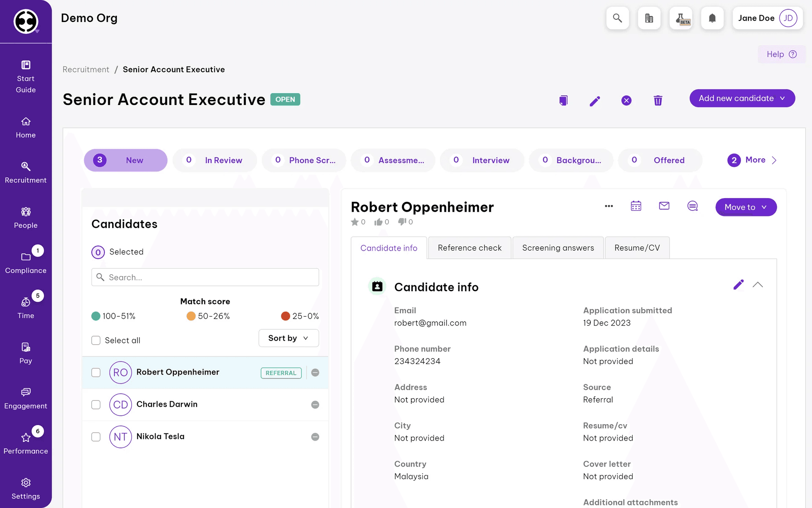Switch to the Screening answers tab
This screenshot has width=812, height=508.
pos(558,248)
